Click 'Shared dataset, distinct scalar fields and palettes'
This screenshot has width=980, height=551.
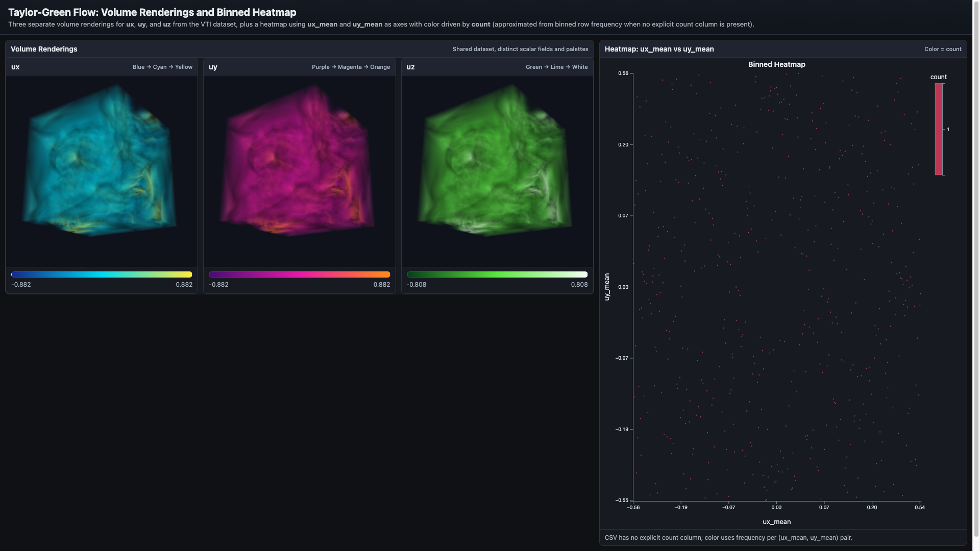click(520, 49)
